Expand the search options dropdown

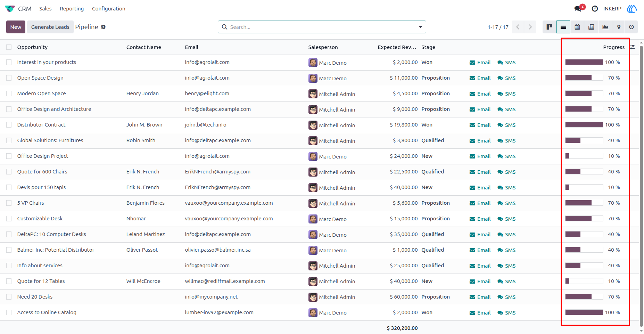pos(420,27)
